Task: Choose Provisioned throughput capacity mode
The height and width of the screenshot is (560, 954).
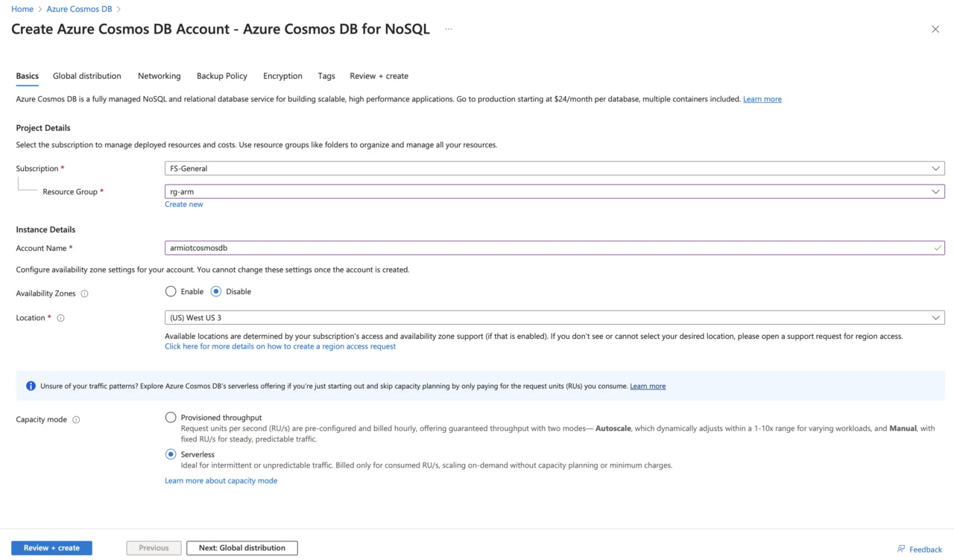Action: 171,418
